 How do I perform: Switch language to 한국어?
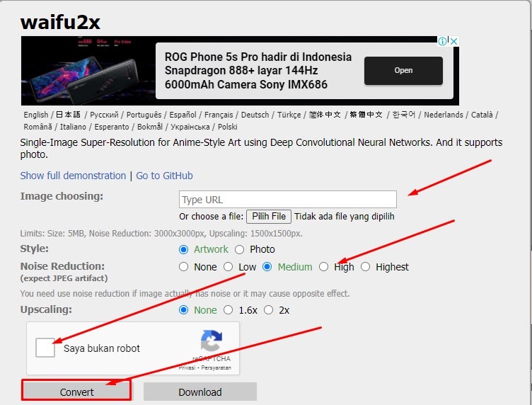pos(404,115)
